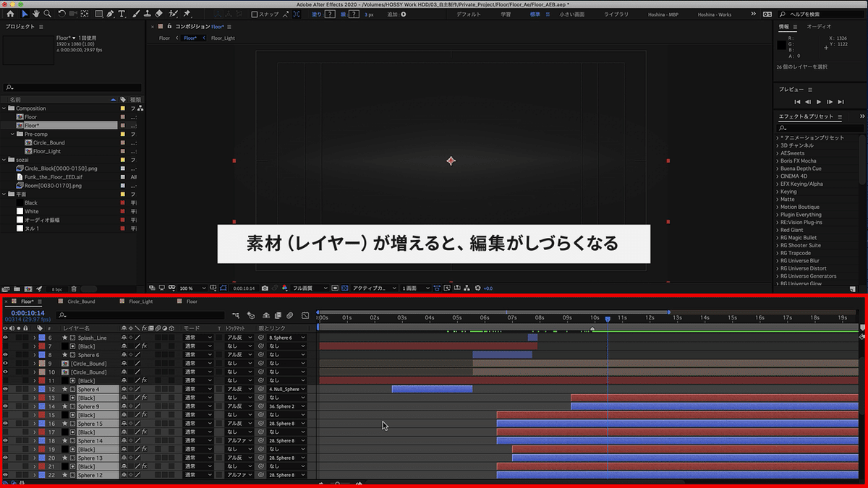Click the ヘルプを検索 help search field
This screenshot has width=868, height=488.
[x=822, y=14]
